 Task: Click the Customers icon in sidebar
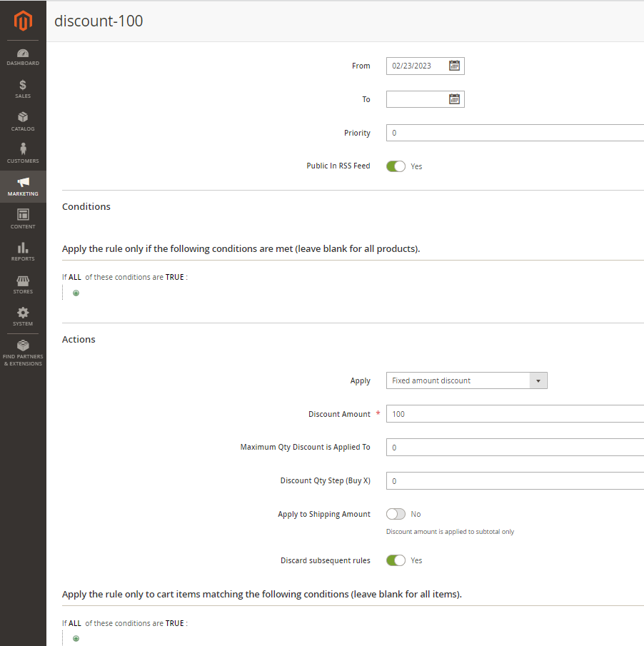[x=22, y=152]
